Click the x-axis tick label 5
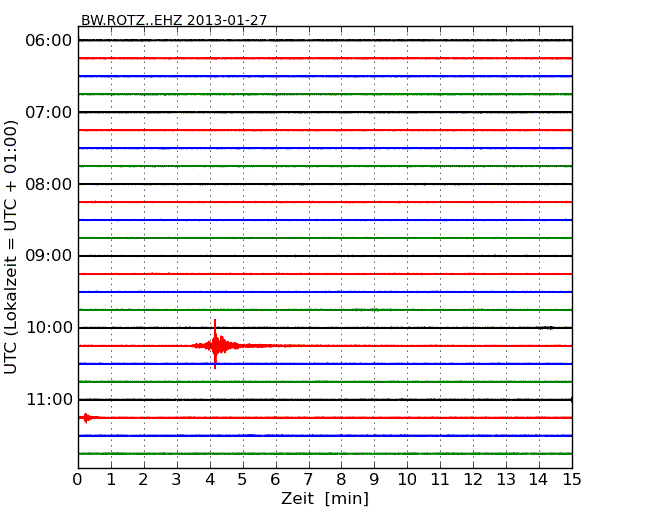This screenshot has height=520, width=650. coord(243,479)
